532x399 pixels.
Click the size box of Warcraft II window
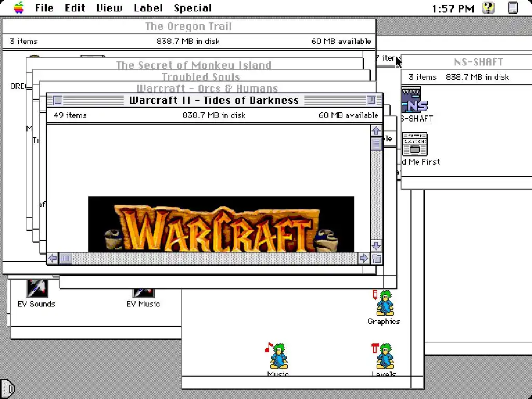[x=376, y=258]
